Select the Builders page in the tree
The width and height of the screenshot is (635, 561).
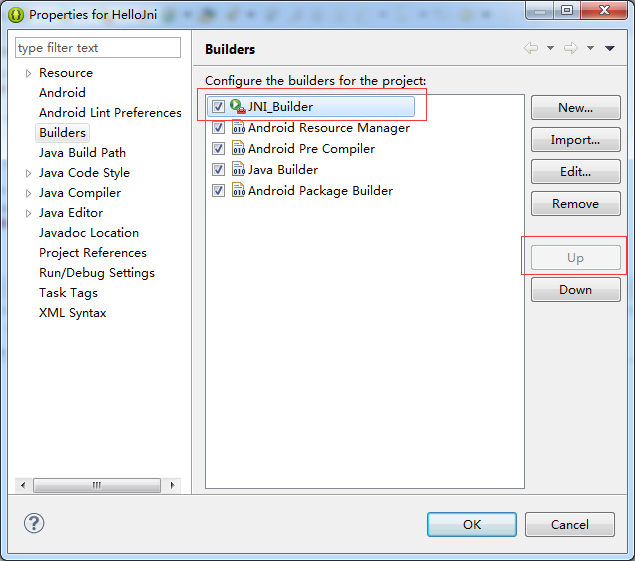62,133
